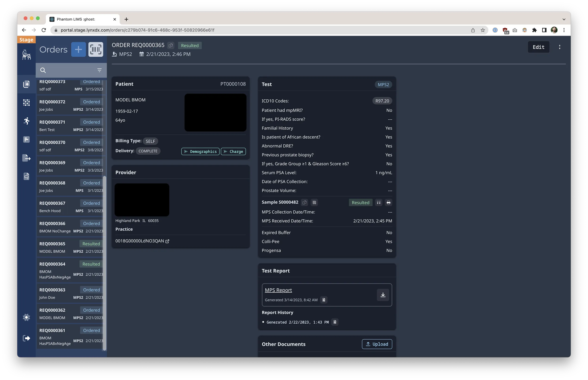Select the runner activity icon in sidebar

[26, 121]
